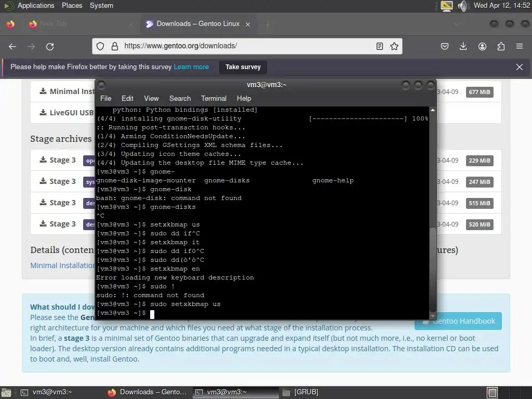Open the Places menu in top panel
This screenshot has height=399, width=532.
click(x=72, y=5)
